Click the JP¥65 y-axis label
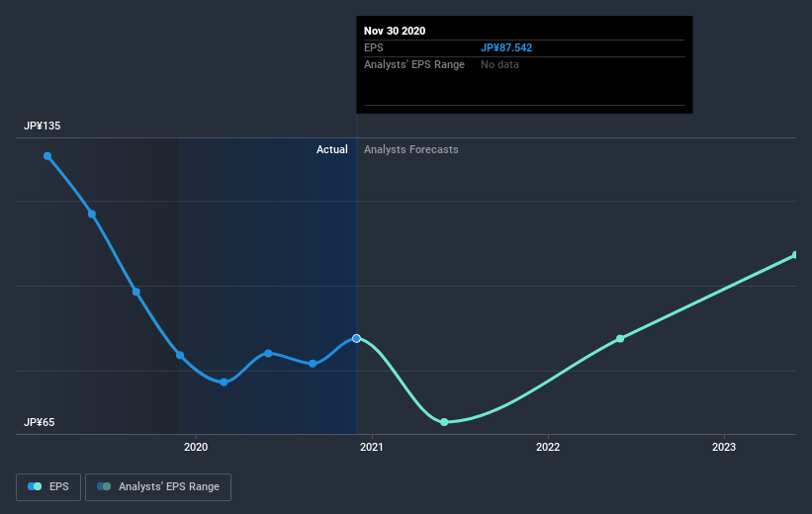 click(x=39, y=422)
